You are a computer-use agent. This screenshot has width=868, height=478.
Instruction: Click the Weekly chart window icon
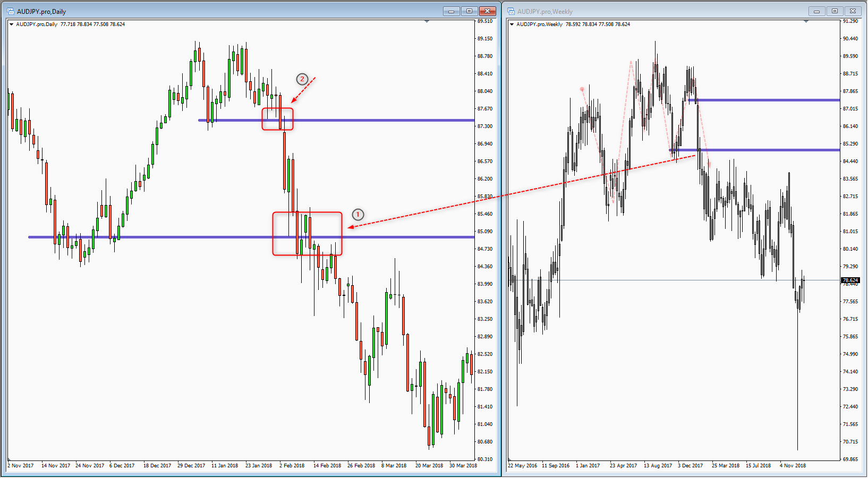pos(511,11)
